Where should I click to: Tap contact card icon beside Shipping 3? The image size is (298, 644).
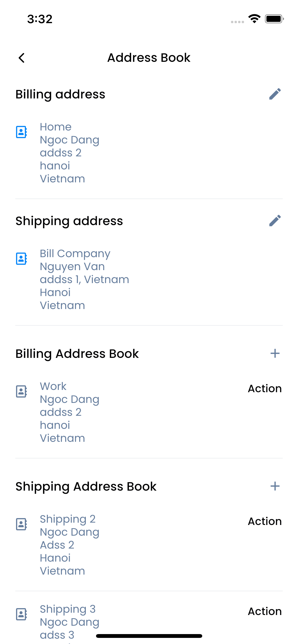(21, 614)
